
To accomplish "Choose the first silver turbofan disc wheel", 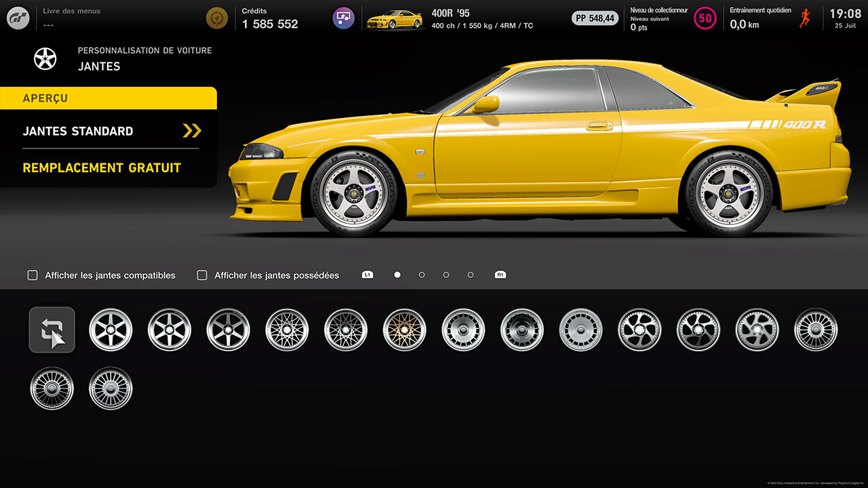I will coord(463,330).
